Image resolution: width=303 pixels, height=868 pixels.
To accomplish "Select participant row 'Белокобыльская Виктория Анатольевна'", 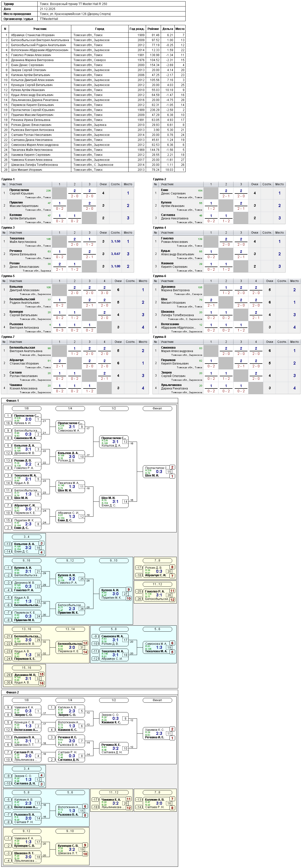I will (x=93, y=40).
